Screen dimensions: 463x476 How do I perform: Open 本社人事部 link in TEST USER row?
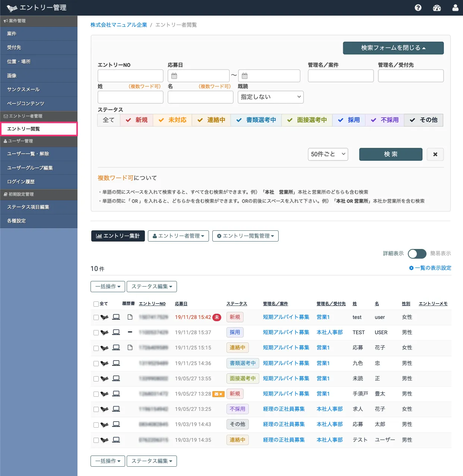pos(330,332)
